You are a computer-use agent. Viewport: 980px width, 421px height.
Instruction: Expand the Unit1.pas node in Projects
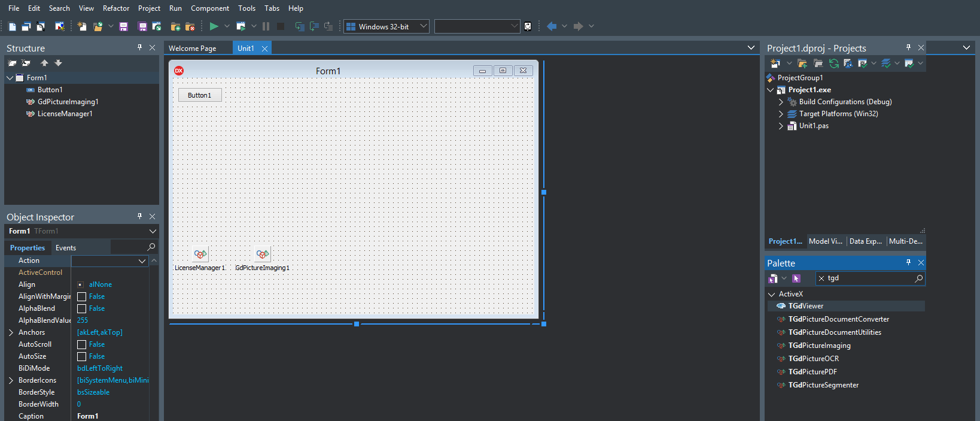click(x=781, y=126)
